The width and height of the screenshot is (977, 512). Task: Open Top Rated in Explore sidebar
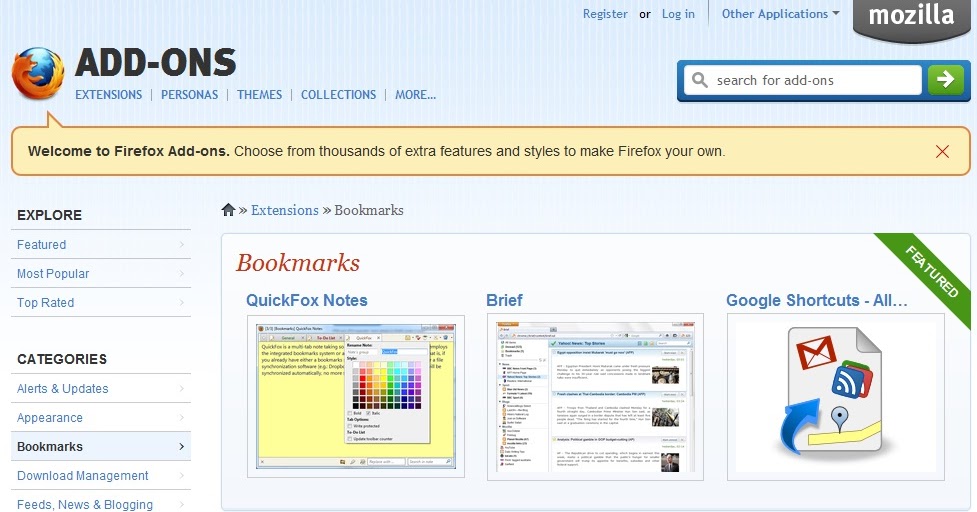pyautogui.click(x=101, y=302)
